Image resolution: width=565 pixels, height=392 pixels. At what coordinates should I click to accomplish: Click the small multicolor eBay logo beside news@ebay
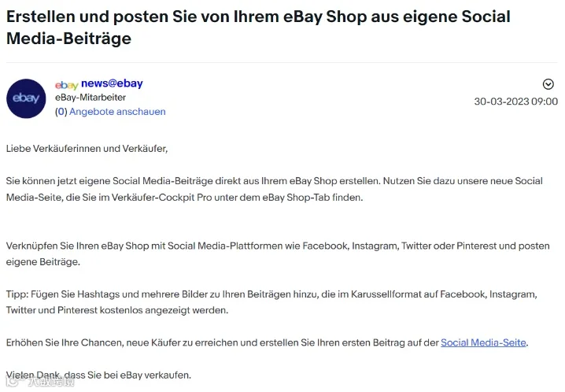[x=67, y=85]
